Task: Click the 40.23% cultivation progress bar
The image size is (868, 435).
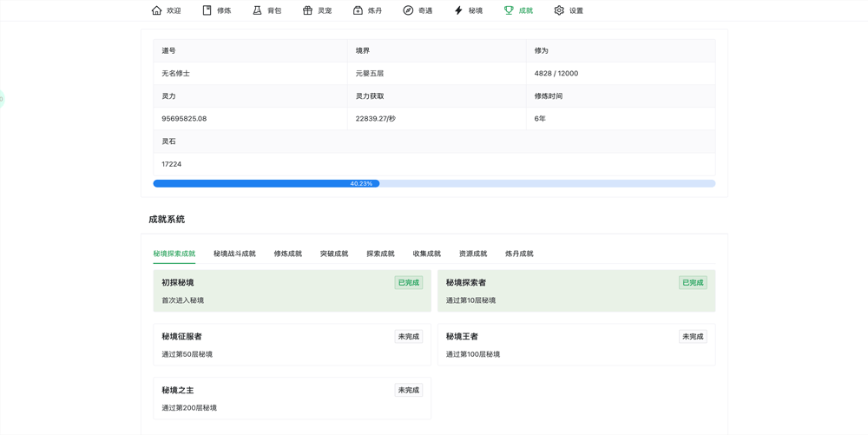Action: pos(434,183)
